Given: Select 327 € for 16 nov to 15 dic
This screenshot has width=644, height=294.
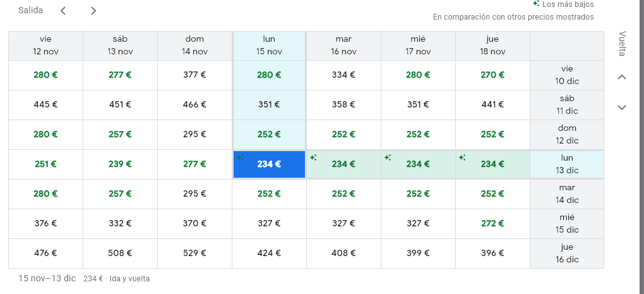Looking at the screenshot, I should point(343,224).
